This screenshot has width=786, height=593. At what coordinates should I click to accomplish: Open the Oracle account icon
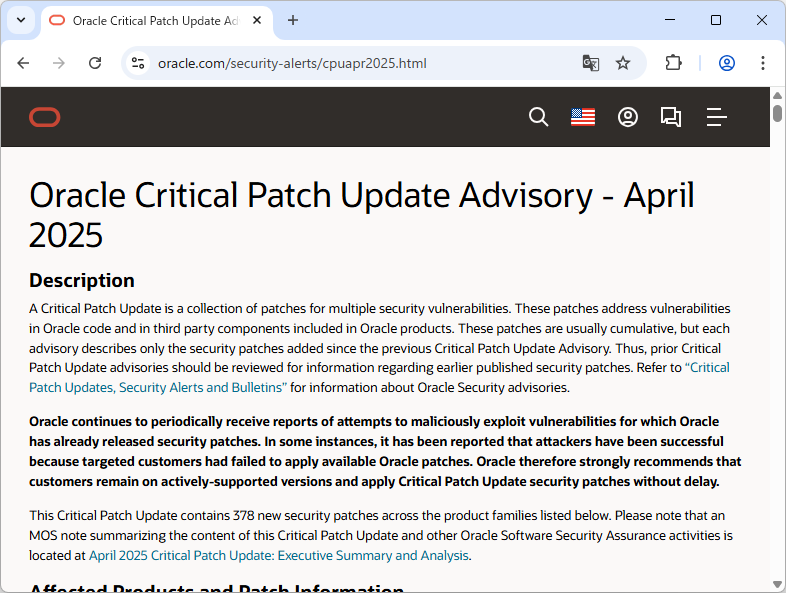tap(628, 117)
